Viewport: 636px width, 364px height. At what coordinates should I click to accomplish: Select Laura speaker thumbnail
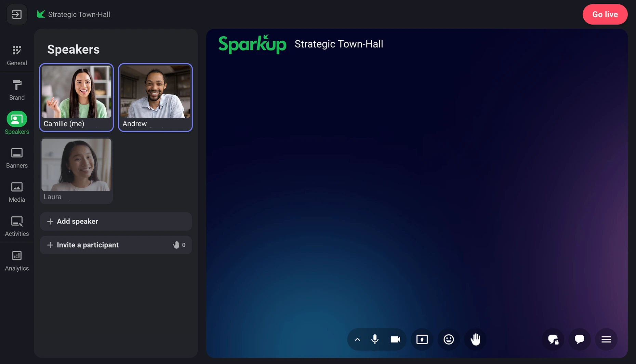click(x=76, y=171)
